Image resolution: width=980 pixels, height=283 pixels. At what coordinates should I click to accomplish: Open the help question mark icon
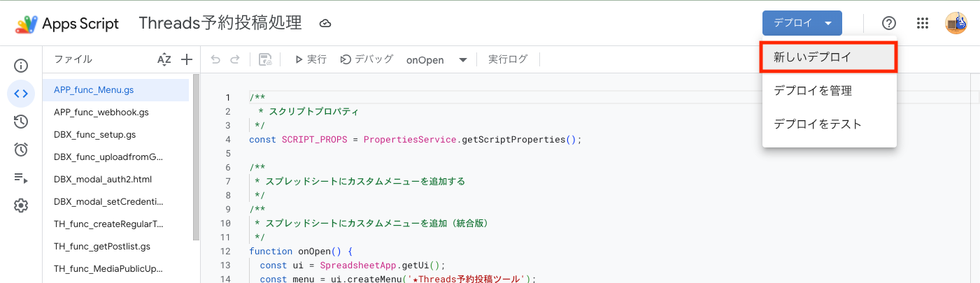point(889,23)
